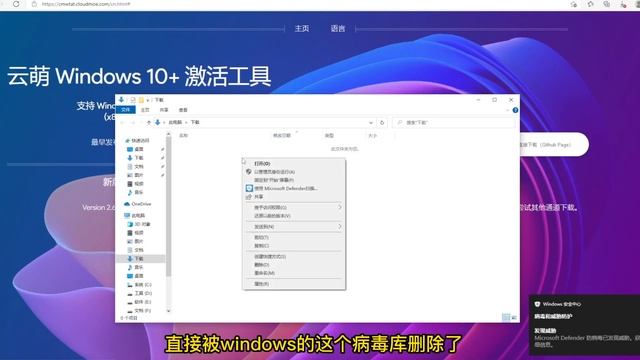Click the Windows 安全中心 shield icon in notification
Viewport: 640px width, 360px height.
tap(537, 304)
